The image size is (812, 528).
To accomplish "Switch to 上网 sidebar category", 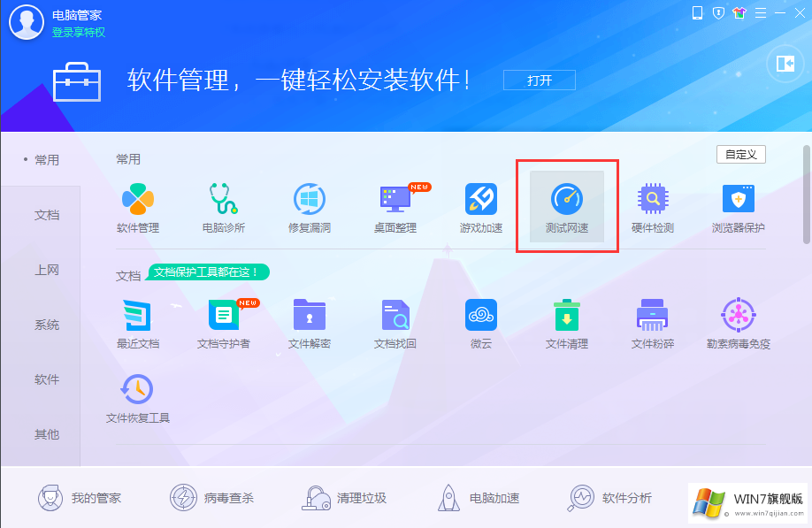I will pyautogui.click(x=47, y=270).
